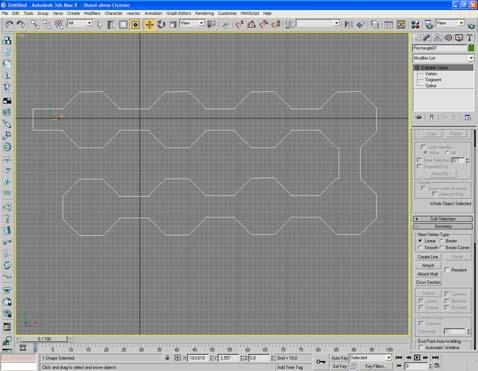Open the Rendering menu
The width and height of the screenshot is (478, 371).
(x=204, y=13)
